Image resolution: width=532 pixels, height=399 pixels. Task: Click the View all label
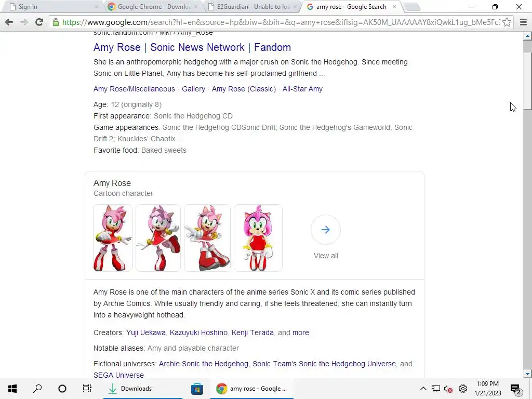[326, 256]
